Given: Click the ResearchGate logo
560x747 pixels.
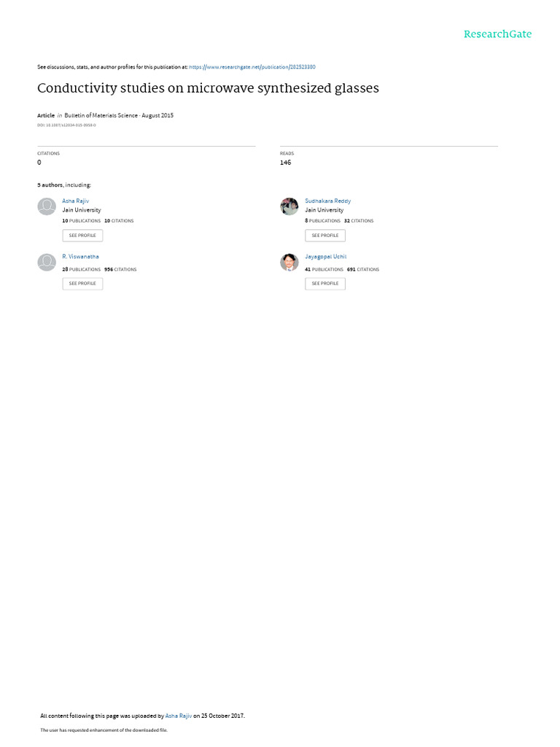Looking at the screenshot, I should [x=497, y=34].
